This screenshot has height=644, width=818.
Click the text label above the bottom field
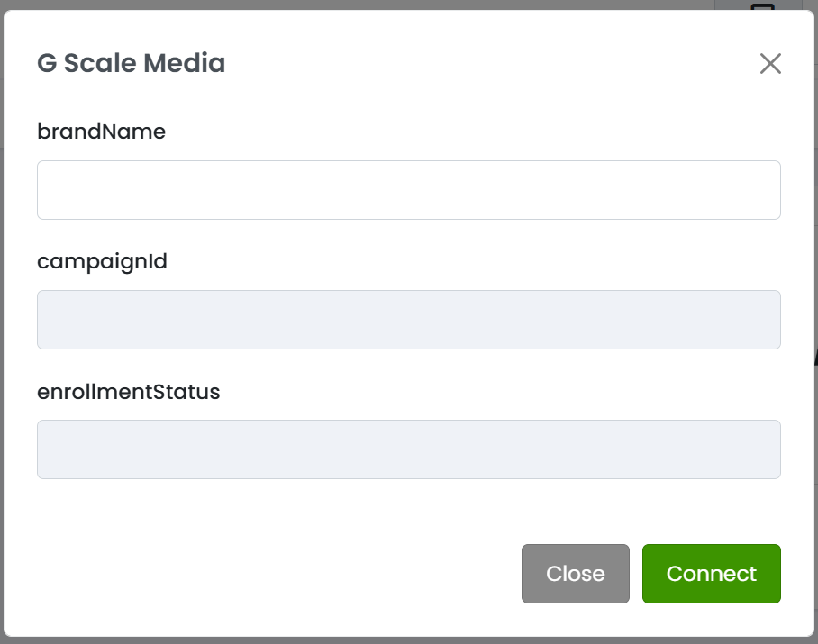point(129,392)
